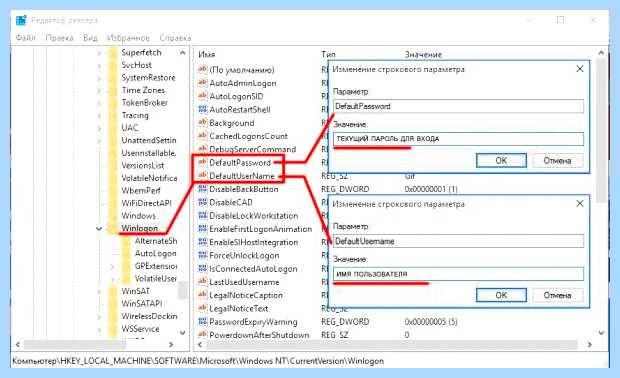The height and width of the screenshot is (378, 620).
Task: Cancel the DefaultPassword dialog with Отмена
Action: (x=558, y=161)
